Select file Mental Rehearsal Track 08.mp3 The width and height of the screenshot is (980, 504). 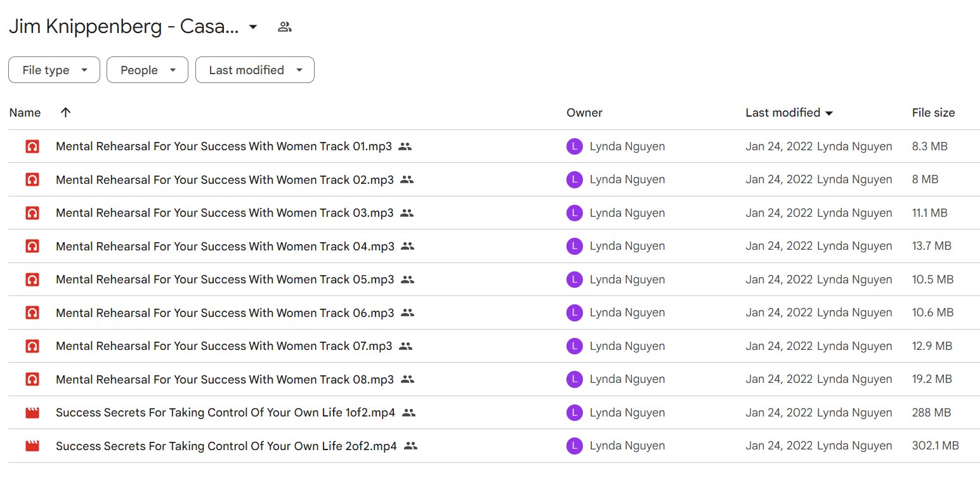point(225,379)
